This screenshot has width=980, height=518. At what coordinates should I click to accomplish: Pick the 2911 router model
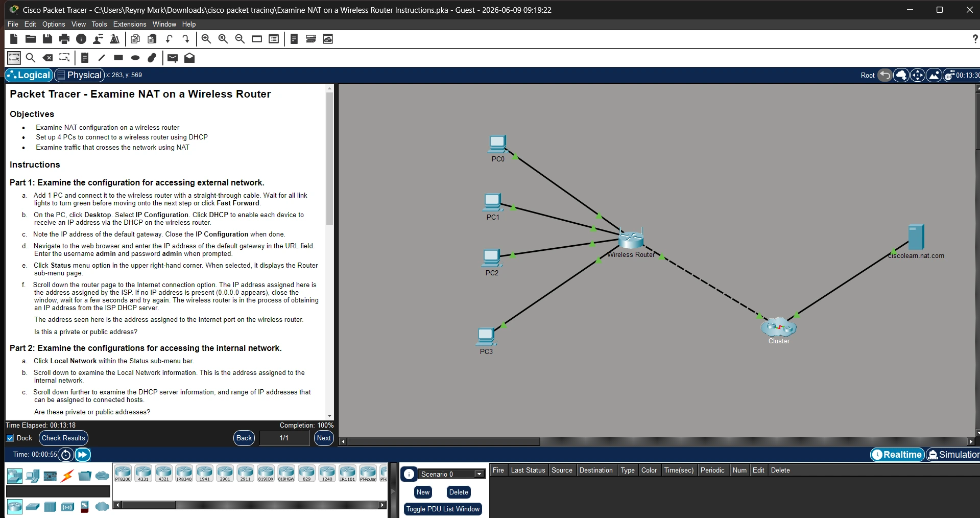pyautogui.click(x=245, y=474)
